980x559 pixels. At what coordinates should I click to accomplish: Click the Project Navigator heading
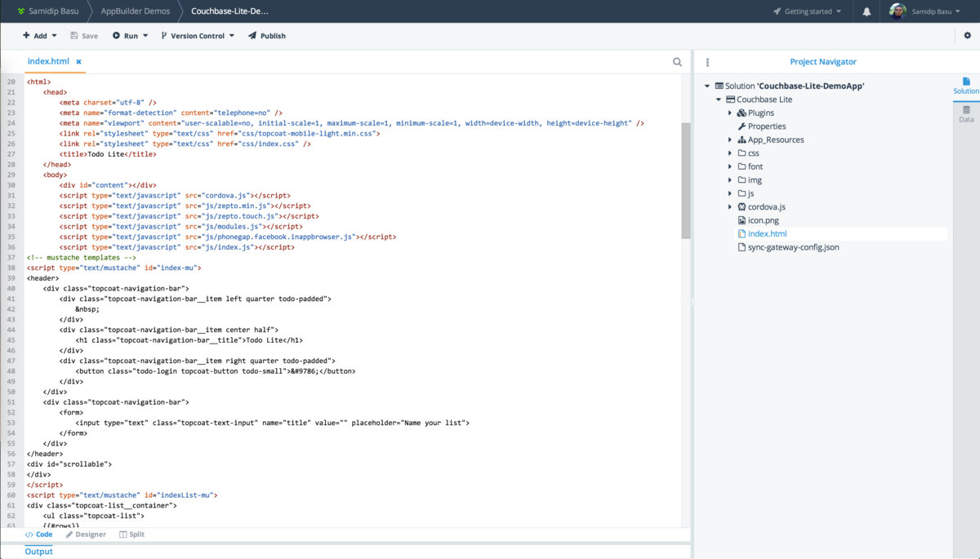pyautogui.click(x=823, y=62)
